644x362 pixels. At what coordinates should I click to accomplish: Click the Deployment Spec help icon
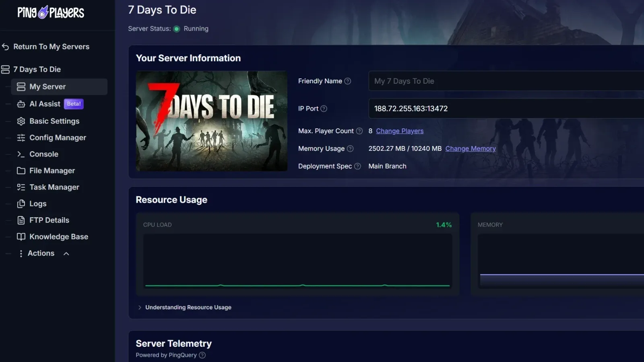(x=357, y=166)
